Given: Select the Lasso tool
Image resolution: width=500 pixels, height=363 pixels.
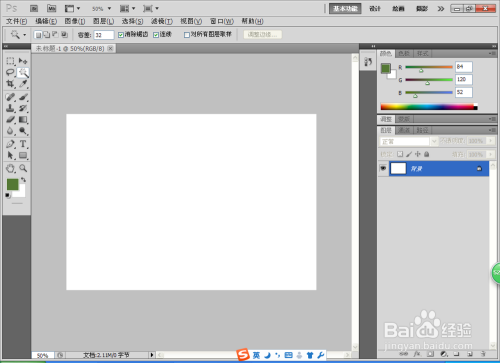Looking at the screenshot, I should coord(10,72).
